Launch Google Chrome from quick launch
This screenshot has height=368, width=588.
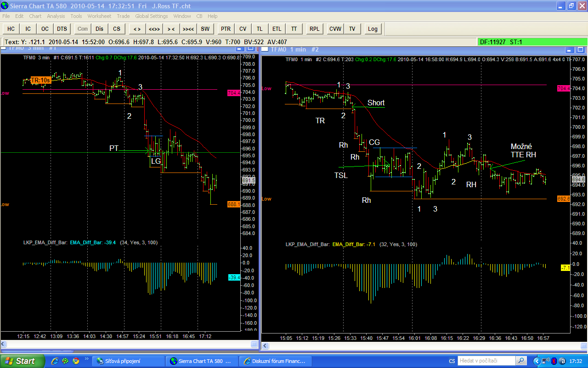coord(76,361)
